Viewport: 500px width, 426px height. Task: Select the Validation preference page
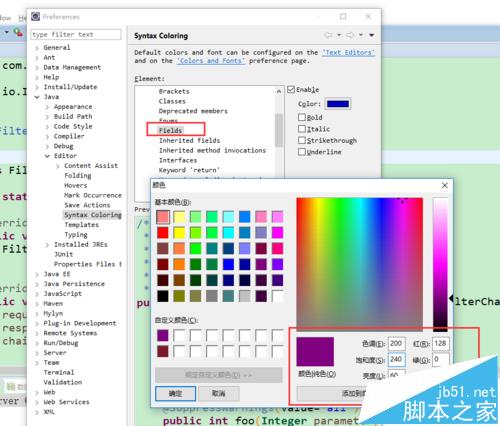(63, 382)
